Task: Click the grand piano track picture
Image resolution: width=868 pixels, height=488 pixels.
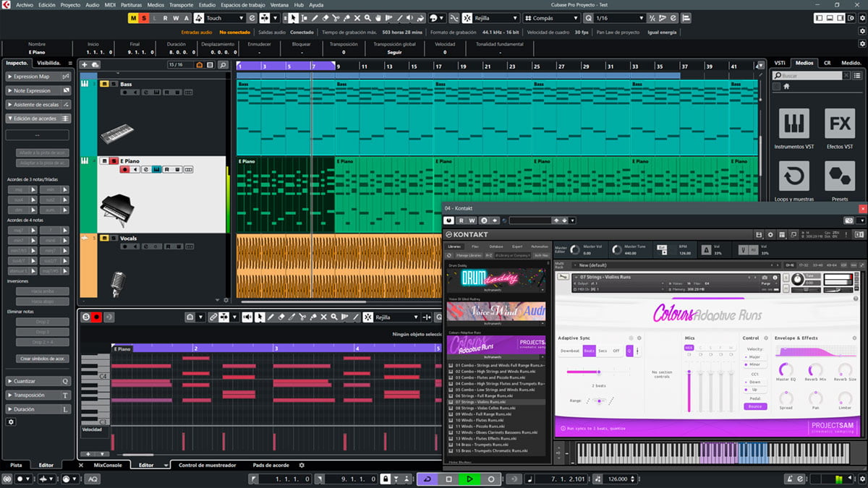Action: coord(116,210)
